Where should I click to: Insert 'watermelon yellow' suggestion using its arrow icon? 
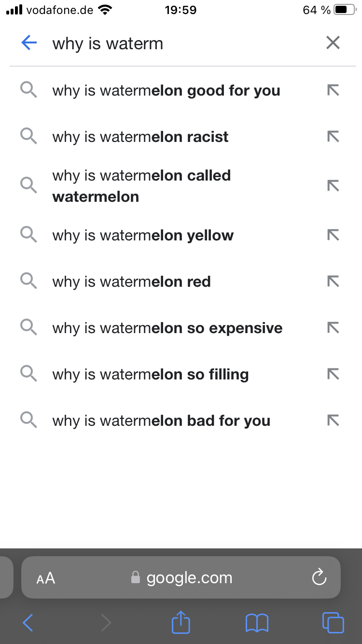click(333, 235)
